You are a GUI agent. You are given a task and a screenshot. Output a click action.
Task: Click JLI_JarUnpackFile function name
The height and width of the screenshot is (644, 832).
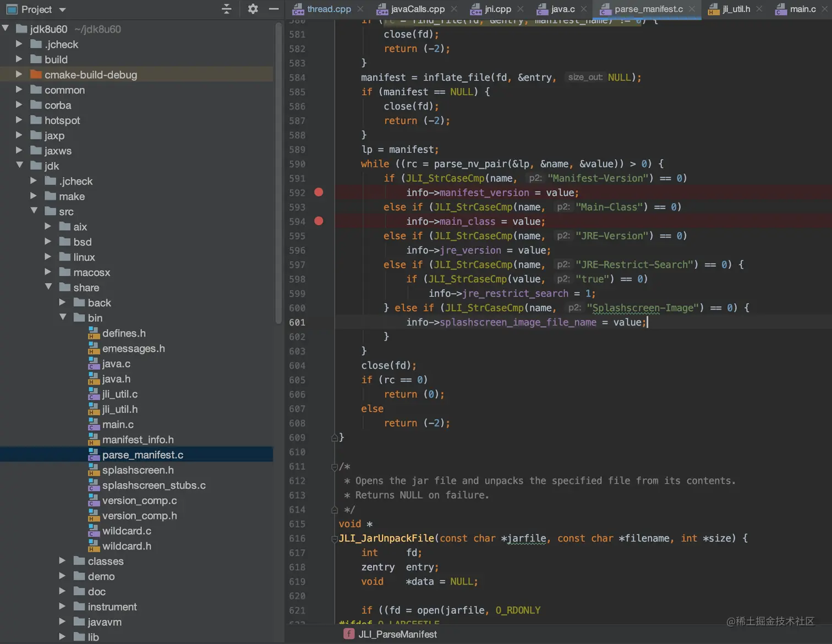coord(386,538)
